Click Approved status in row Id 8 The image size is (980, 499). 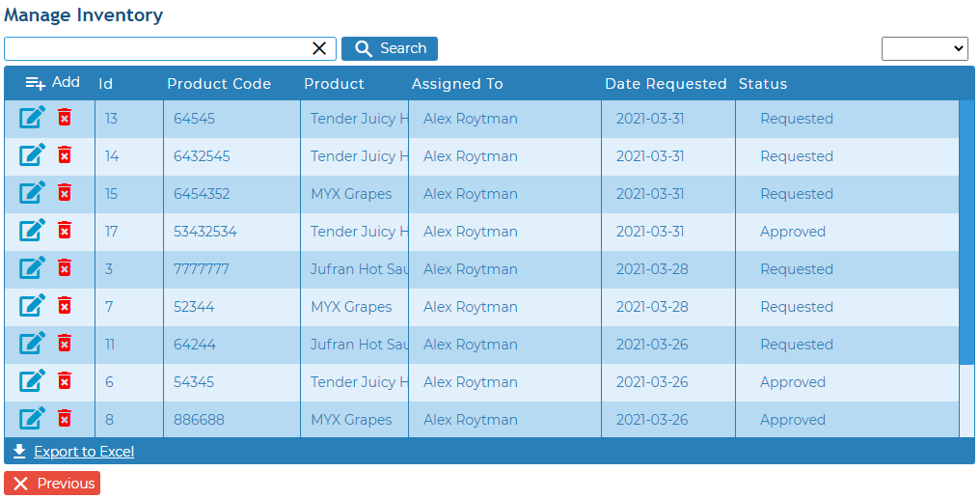tap(793, 419)
